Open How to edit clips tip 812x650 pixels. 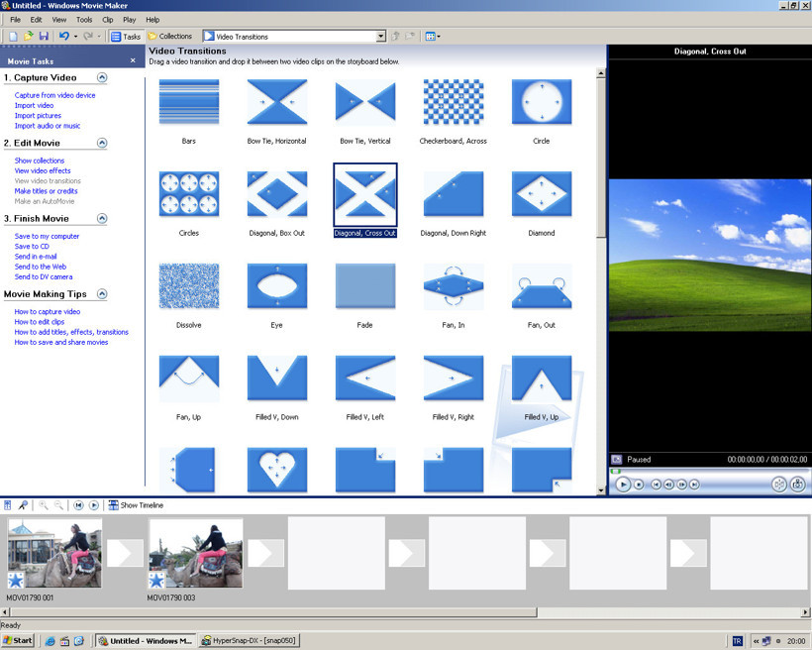[x=40, y=322]
